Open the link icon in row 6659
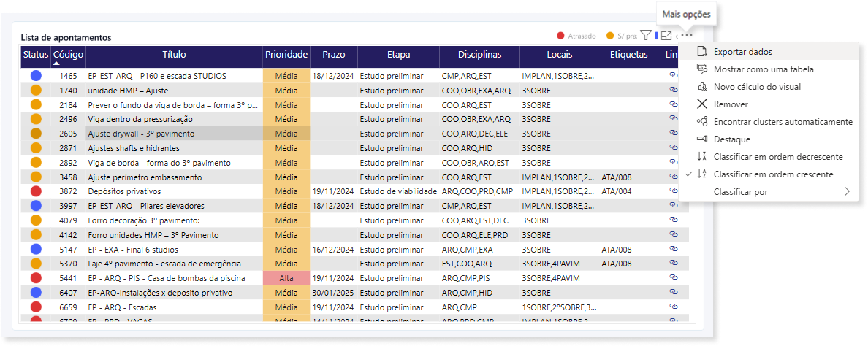Image resolution: width=868 pixels, height=346 pixels. [673, 306]
